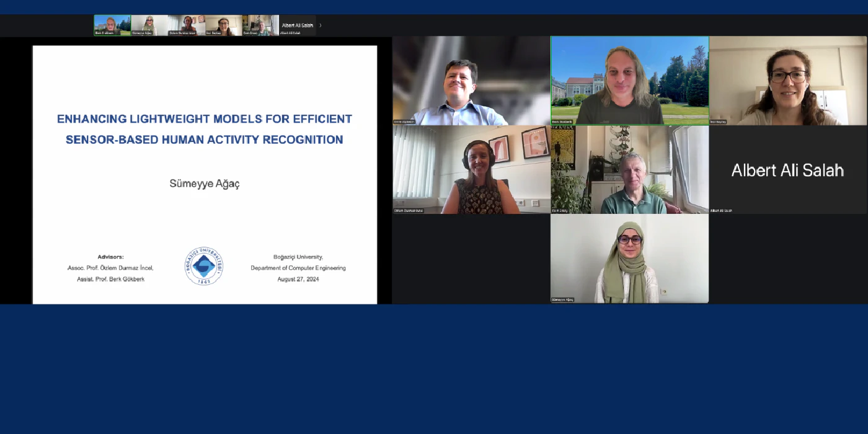This screenshot has height=434, width=868.
Task: Select Cem Ersoy thumbnail in top strip
Action: pos(260,25)
